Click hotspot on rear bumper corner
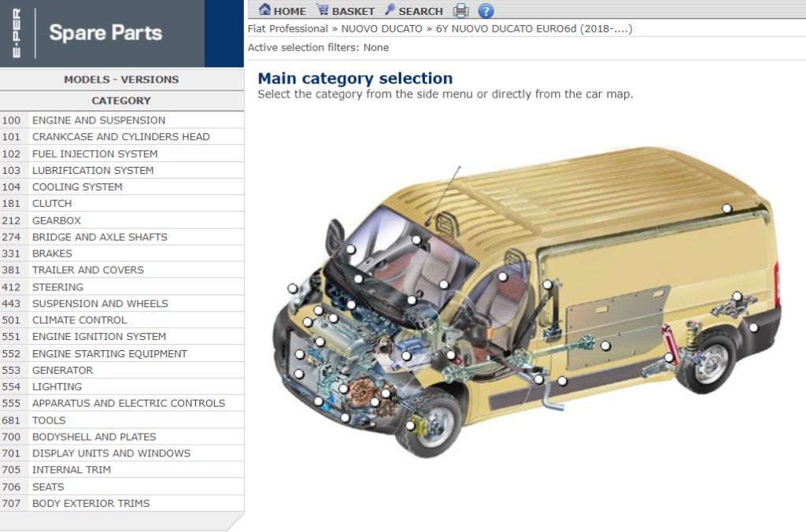 [x=753, y=327]
